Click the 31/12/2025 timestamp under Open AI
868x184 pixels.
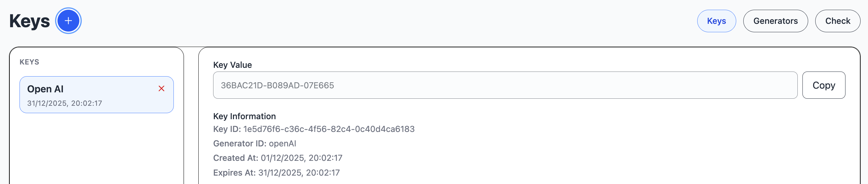point(64,103)
